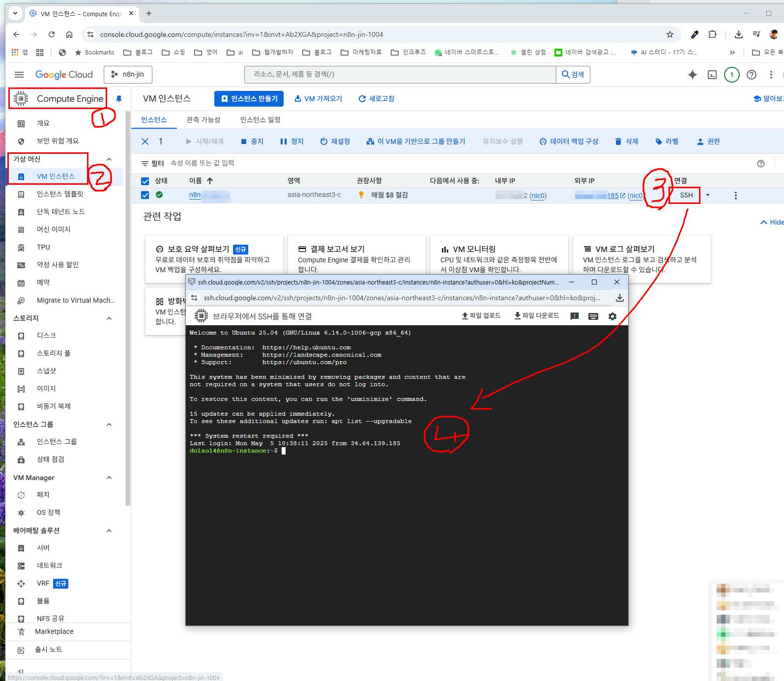
Task: Show more bookmarks with the chevron
Action: [x=732, y=52]
